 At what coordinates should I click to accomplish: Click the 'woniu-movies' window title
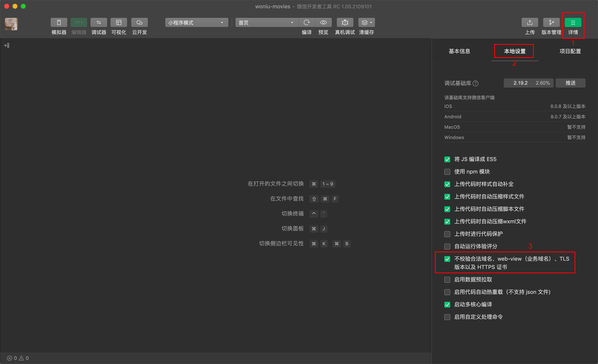pos(273,7)
